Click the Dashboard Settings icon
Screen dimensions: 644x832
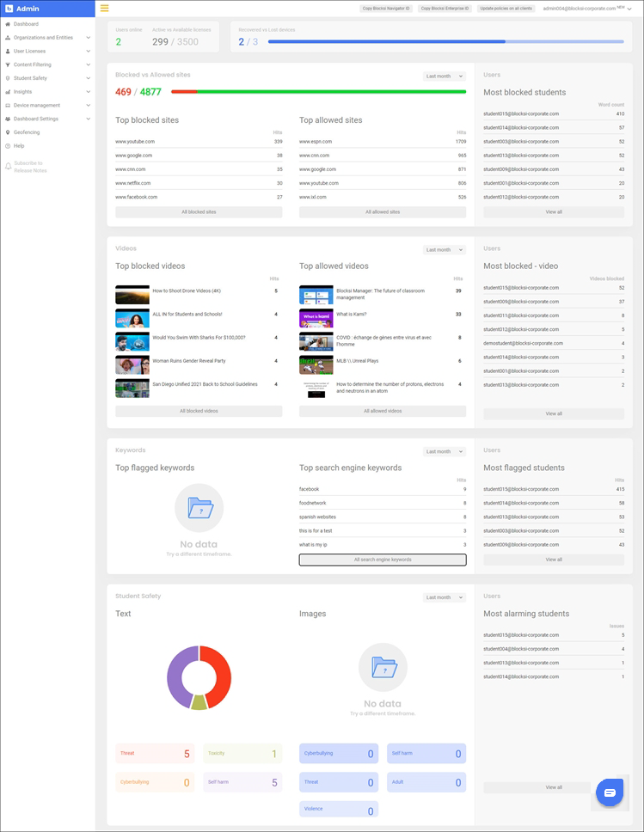(x=8, y=119)
